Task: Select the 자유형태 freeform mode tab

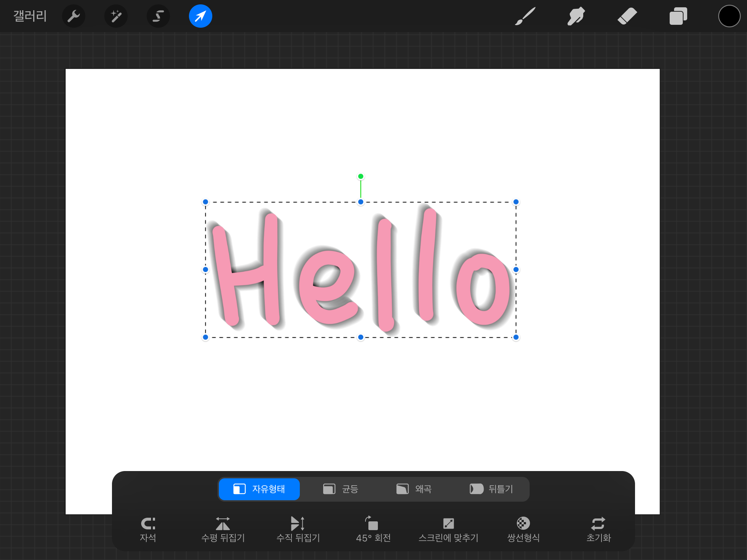Action: point(259,489)
